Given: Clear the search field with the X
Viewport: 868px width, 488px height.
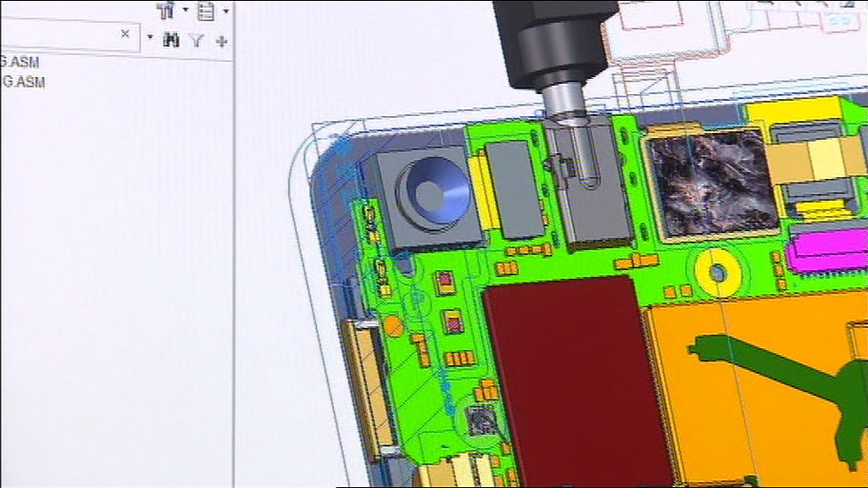Looking at the screenshot, I should 125,35.
